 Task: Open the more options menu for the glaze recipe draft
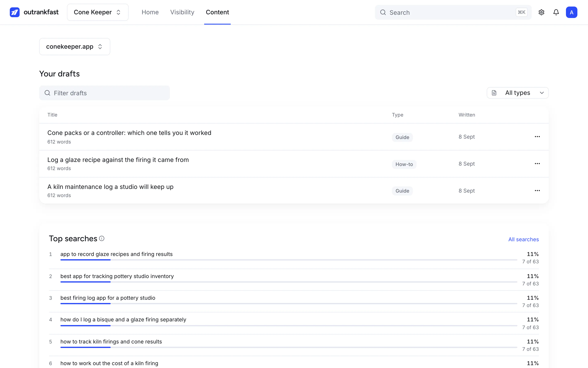click(537, 164)
